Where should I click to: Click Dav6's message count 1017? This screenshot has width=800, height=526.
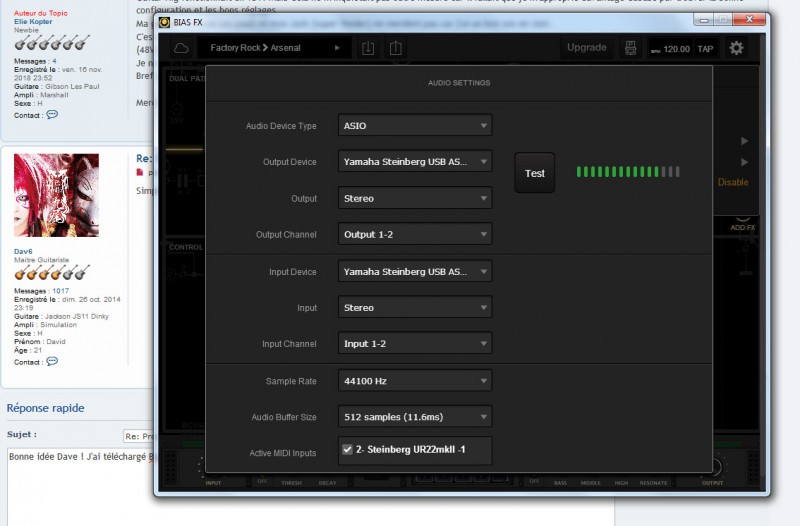pyautogui.click(x=60, y=291)
